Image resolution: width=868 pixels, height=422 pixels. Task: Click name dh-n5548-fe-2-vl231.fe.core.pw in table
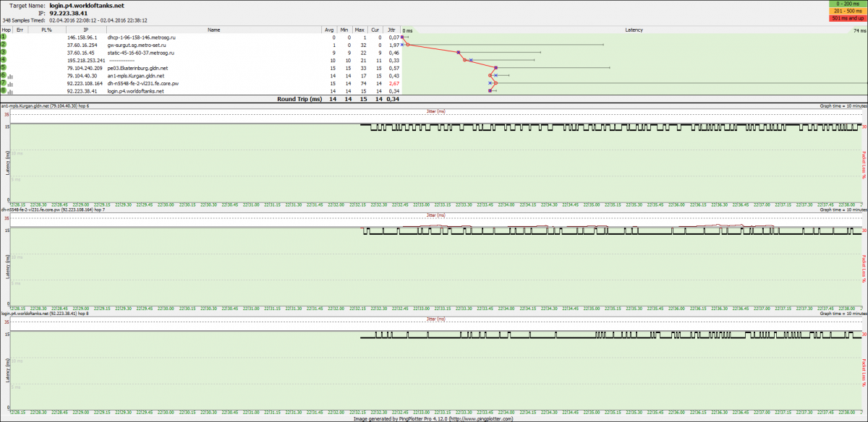(x=143, y=83)
